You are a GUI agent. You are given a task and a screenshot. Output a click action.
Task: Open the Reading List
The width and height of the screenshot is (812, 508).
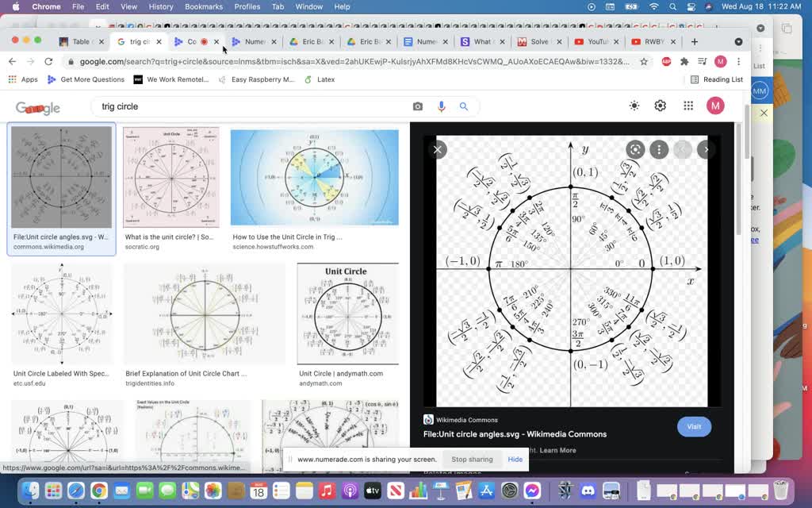[x=717, y=79]
